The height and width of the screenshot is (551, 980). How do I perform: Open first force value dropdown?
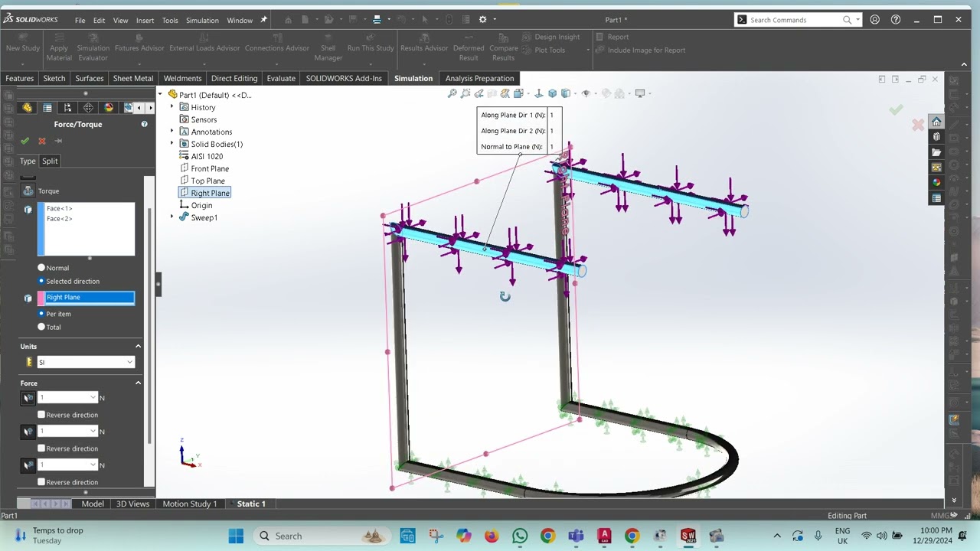(93, 398)
